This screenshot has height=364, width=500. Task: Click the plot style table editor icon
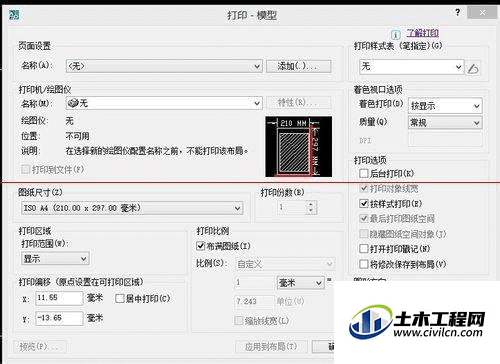473,68
